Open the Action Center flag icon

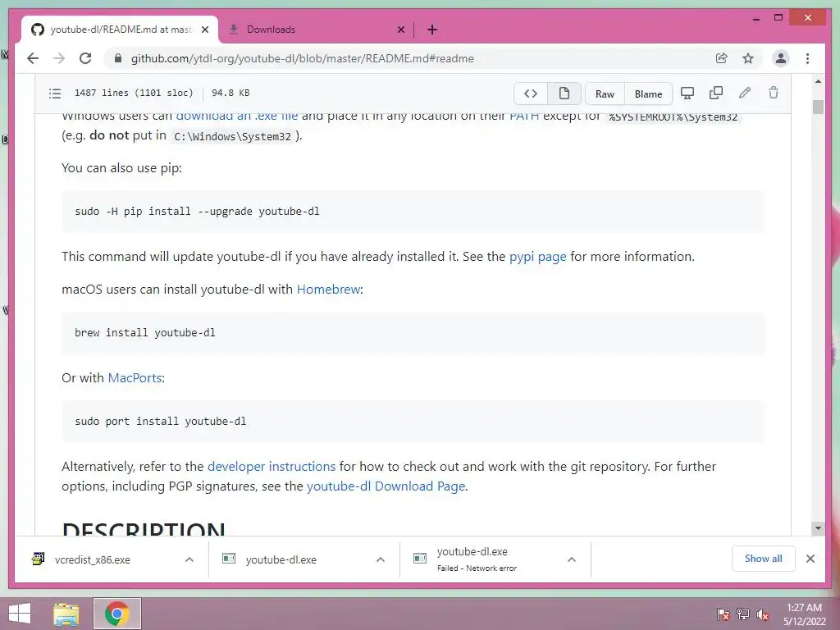pos(723,614)
